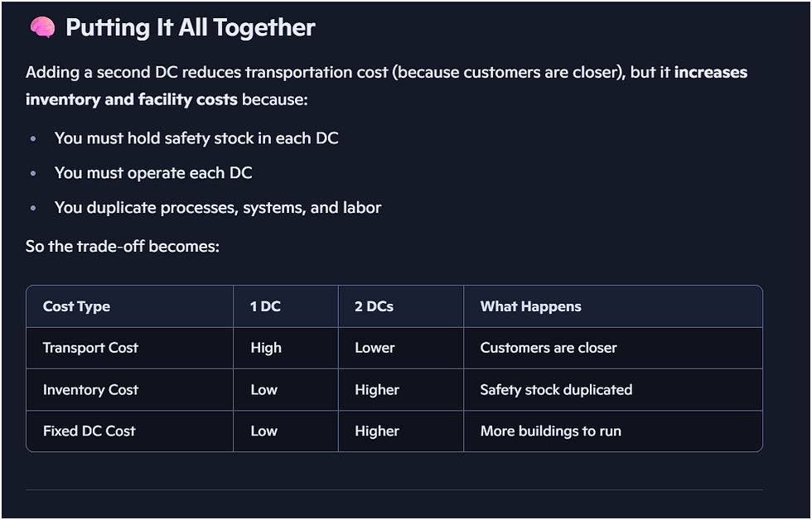Click the "You must operate each DC" bullet
The width and height of the screenshot is (812, 520).
point(153,173)
